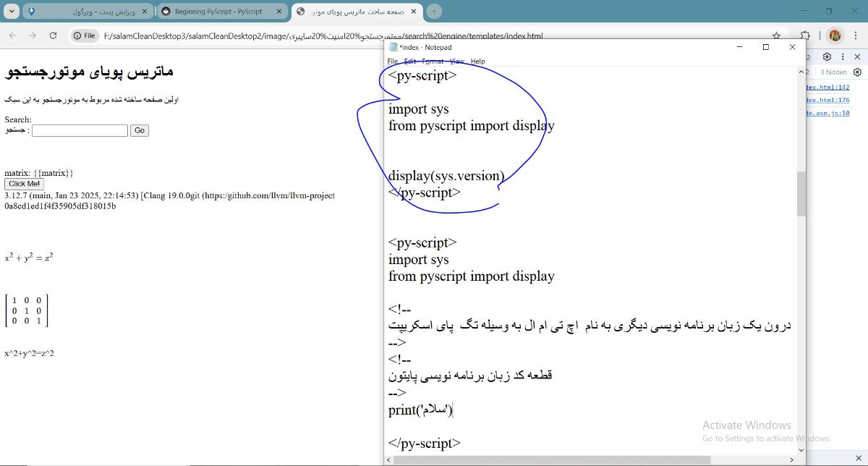868x466 pixels.
Task: Open the Extensions puzzle icon in Chrome
Action: coord(804,35)
